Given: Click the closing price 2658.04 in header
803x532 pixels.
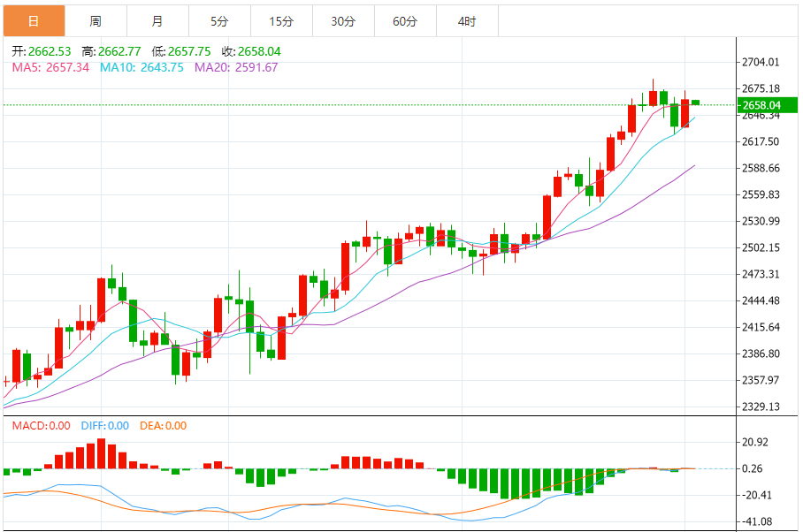Looking at the screenshot, I should 259,51.
